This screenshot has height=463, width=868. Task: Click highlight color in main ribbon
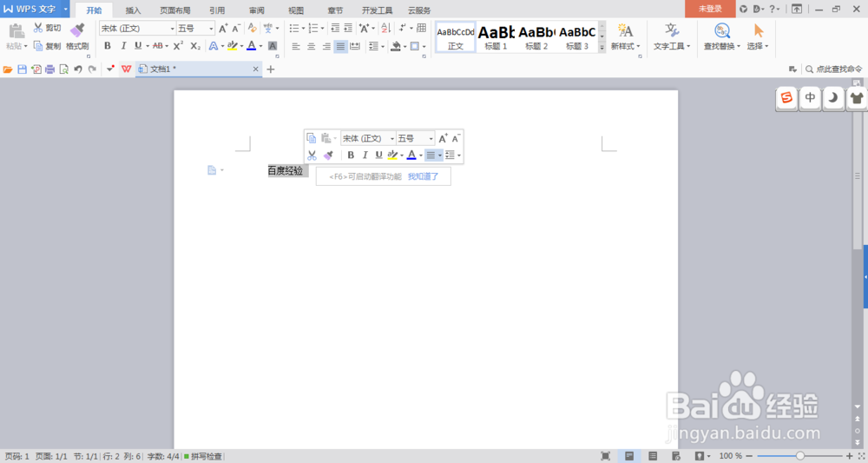click(233, 46)
